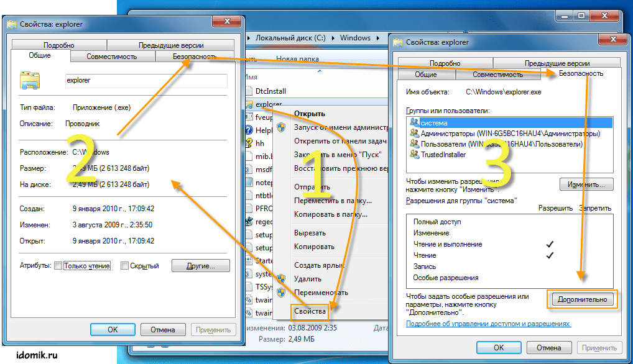The image size is (633, 364).
Task: Click the folder icon in left Properties title bar
Action: 12,24
